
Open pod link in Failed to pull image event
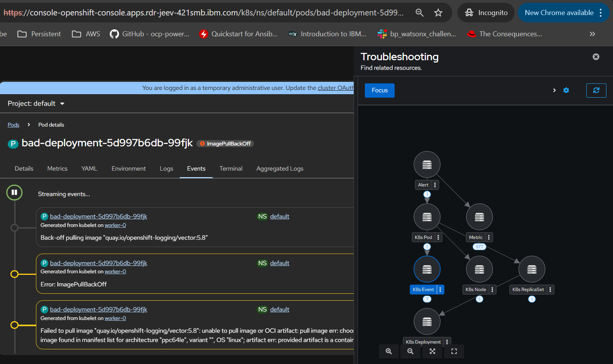point(99,310)
